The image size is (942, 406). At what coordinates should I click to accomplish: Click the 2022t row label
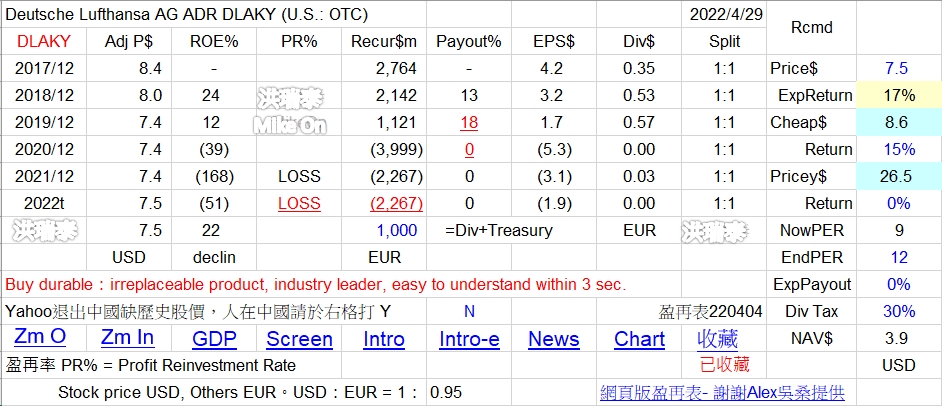pyautogui.click(x=44, y=203)
